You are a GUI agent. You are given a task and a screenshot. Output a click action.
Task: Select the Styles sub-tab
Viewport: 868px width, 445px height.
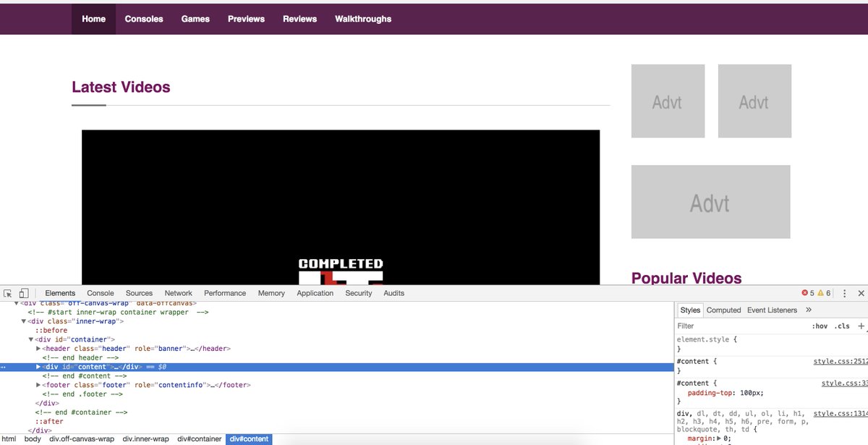pos(690,310)
